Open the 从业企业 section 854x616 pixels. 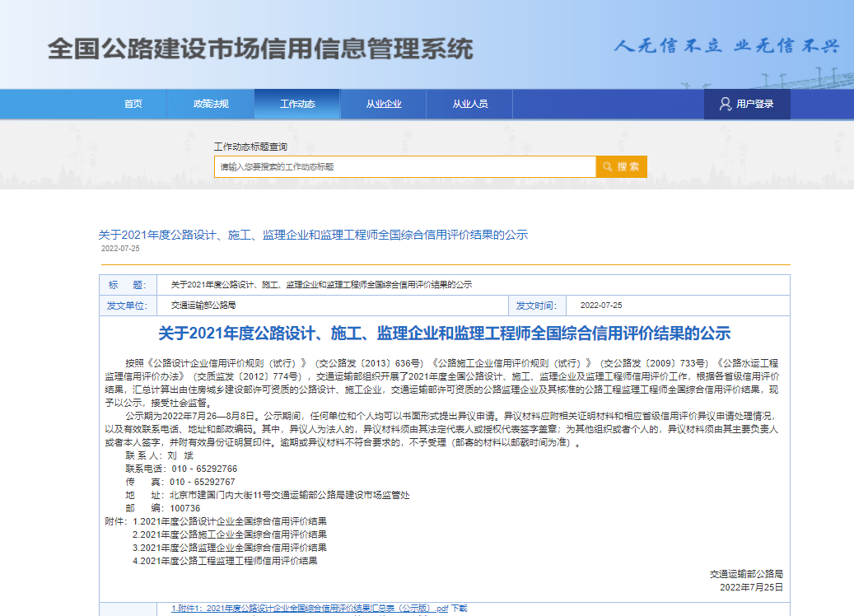383,104
